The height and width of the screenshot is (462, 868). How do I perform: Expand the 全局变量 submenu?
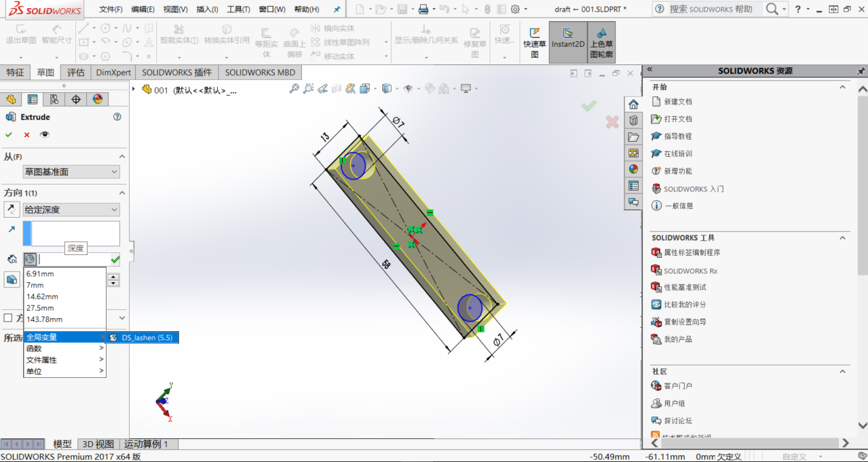[x=63, y=336]
